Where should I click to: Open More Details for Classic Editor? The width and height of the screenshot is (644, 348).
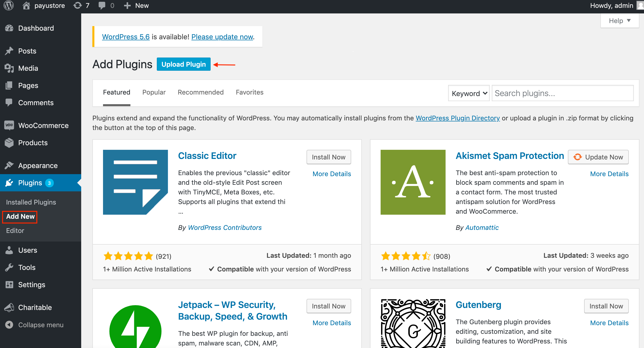[332, 174]
